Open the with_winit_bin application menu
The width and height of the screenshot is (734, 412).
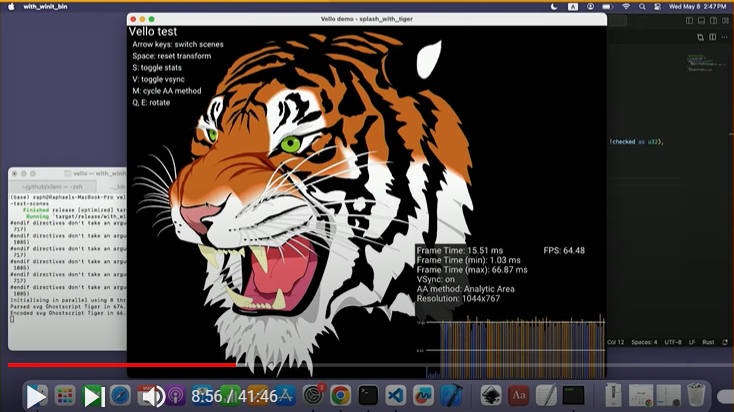point(45,7)
